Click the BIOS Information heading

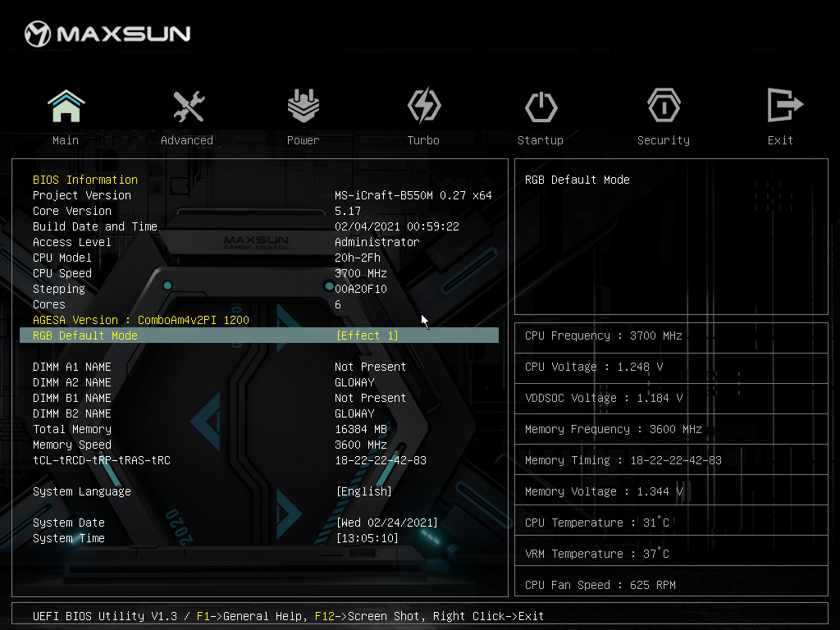(x=85, y=180)
